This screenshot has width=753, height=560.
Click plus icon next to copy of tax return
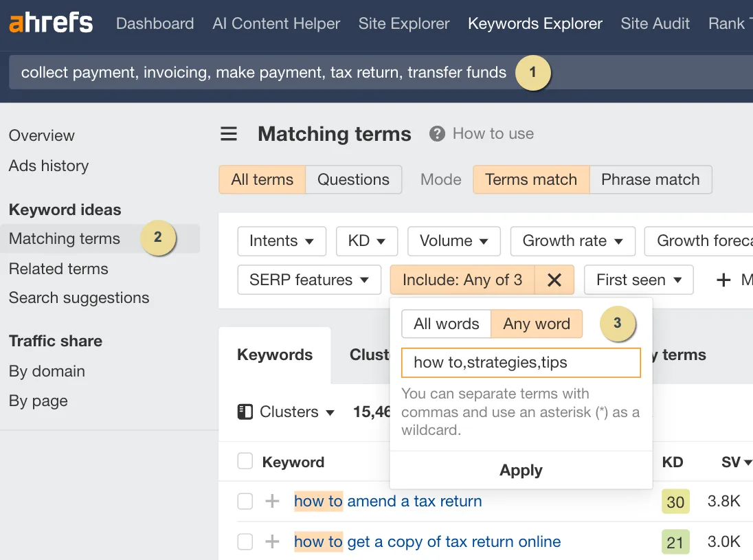tap(272, 541)
